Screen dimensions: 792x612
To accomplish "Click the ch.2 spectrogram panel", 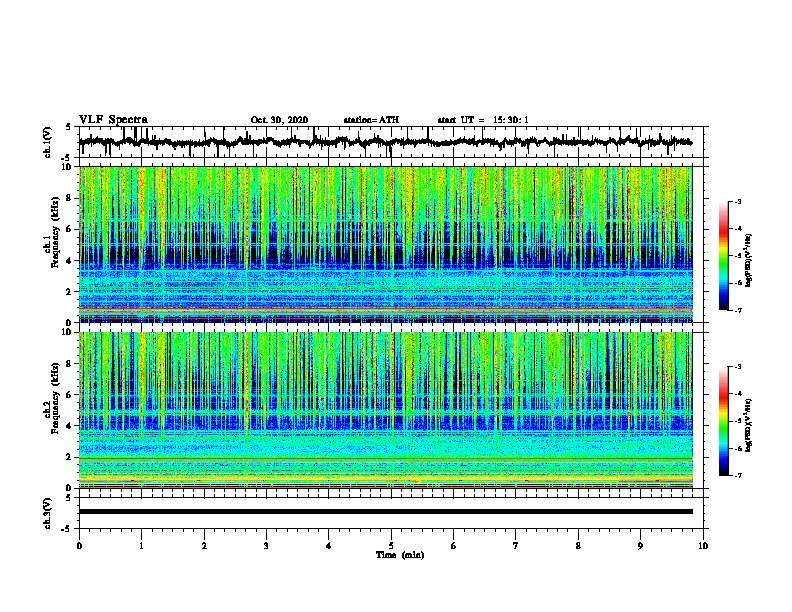I will (x=385, y=410).
